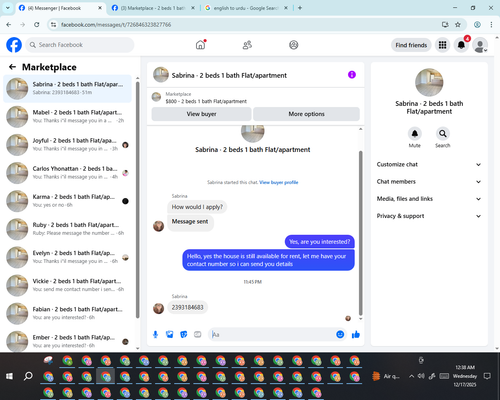Open the Evelyn conversation in the list
This screenshot has width=500, height=400.
[67, 257]
